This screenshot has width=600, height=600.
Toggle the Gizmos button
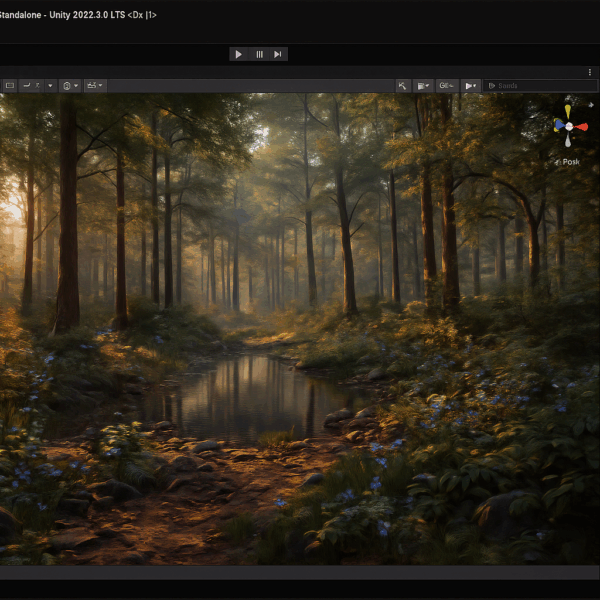pyautogui.click(x=447, y=86)
